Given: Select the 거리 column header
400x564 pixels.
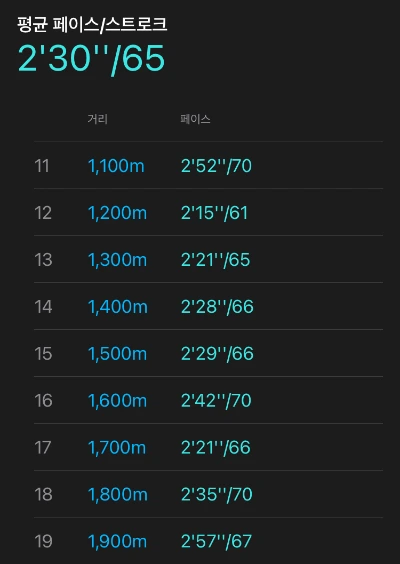Looking at the screenshot, I should click(97, 119).
